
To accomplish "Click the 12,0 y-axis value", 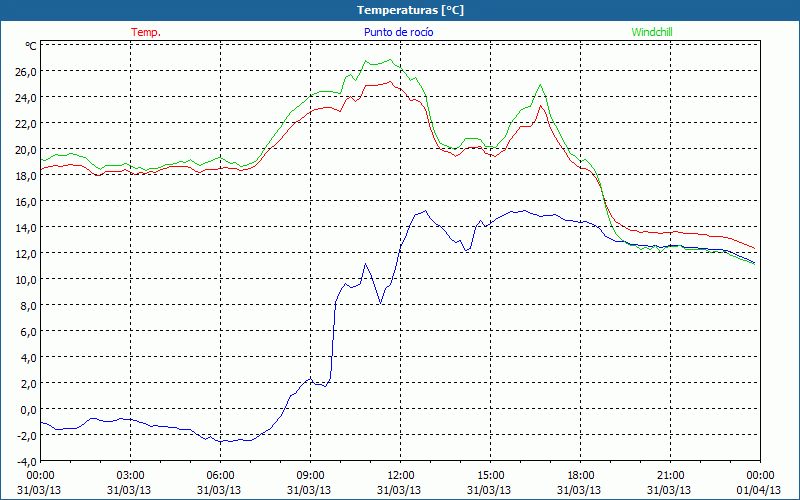I will click(x=24, y=254).
